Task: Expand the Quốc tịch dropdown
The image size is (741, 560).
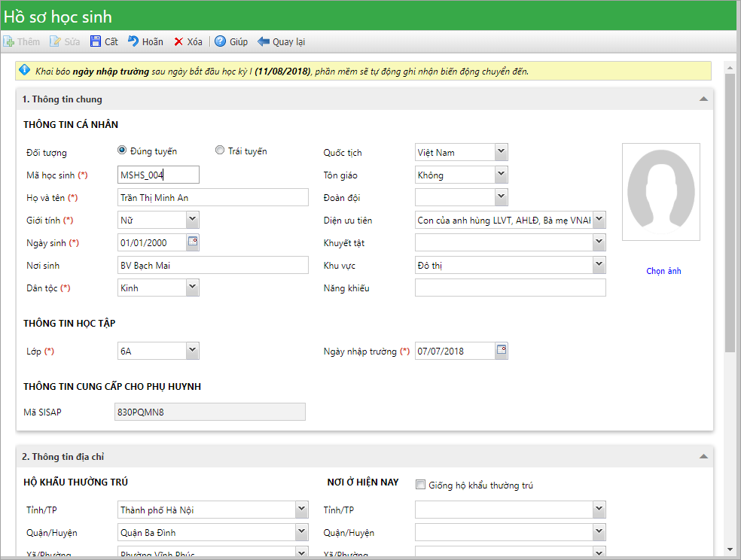Action: tap(502, 152)
